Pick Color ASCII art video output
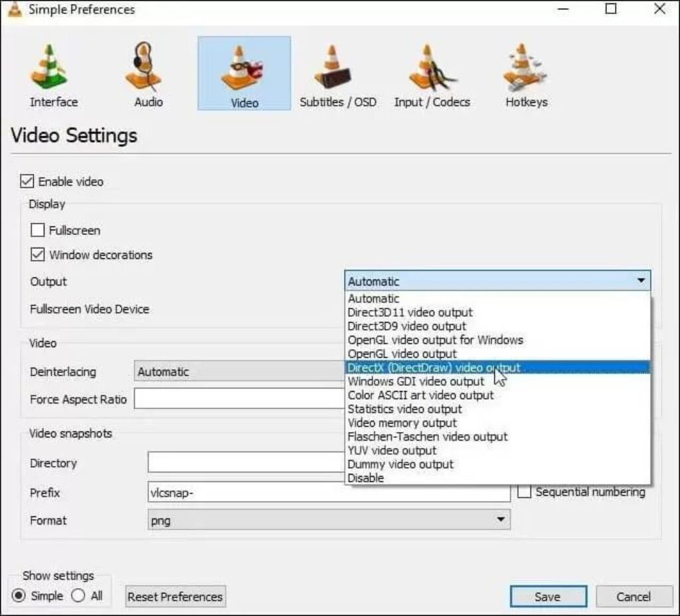The height and width of the screenshot is (616, 680). (497, 396)
